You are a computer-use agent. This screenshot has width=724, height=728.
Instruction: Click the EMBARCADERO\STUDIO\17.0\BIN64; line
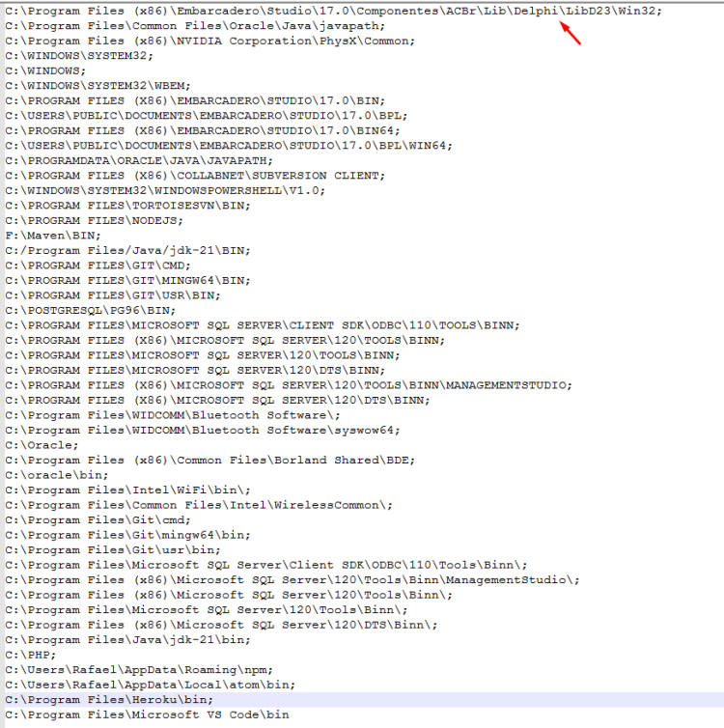pos(203,130)
